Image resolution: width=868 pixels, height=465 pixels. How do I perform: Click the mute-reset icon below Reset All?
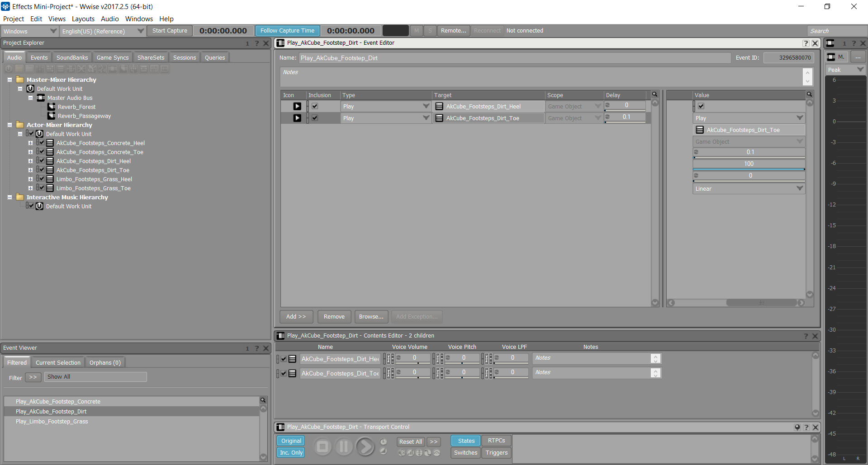pyautogui.click(x=402, y=453)
